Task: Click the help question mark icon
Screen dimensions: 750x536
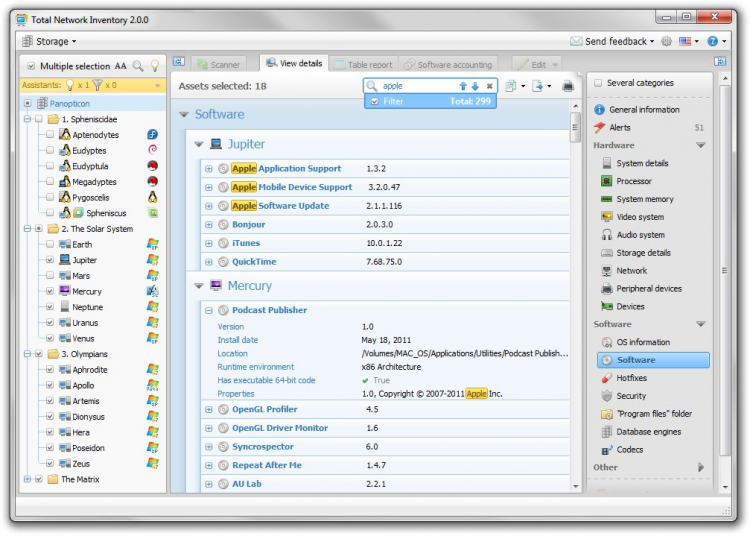Action: point(712,41)
